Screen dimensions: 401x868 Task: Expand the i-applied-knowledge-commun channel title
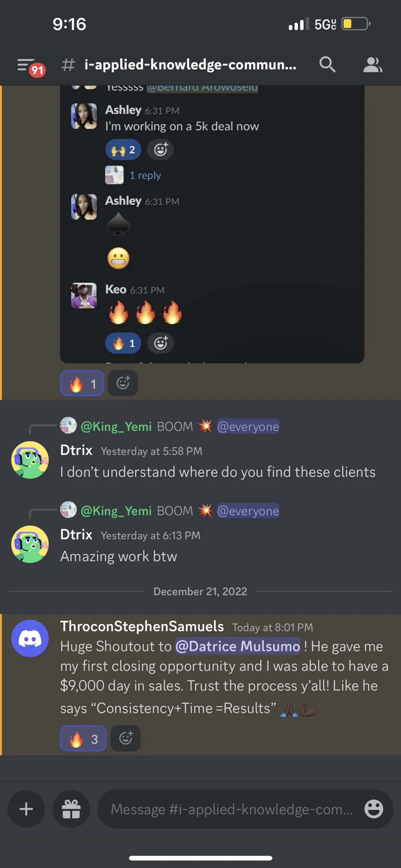pyautogui.click(x=190, y=64)
